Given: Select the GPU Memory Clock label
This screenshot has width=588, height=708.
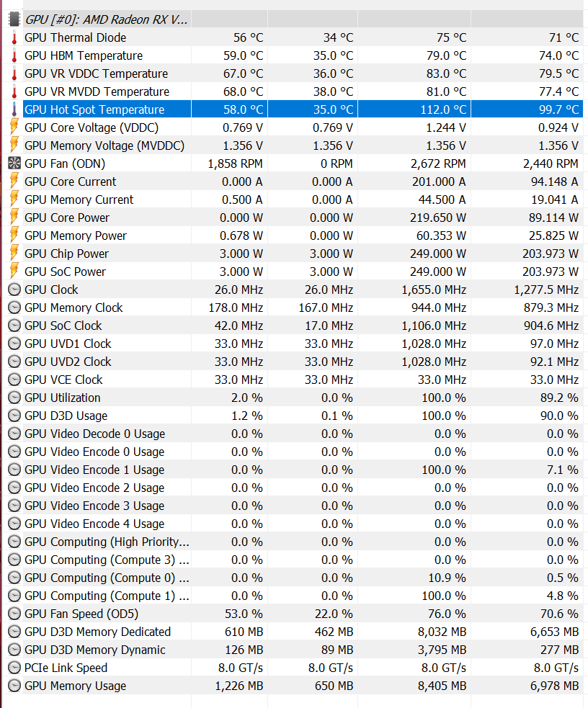Looking at the screenshot, I should 73,308.
